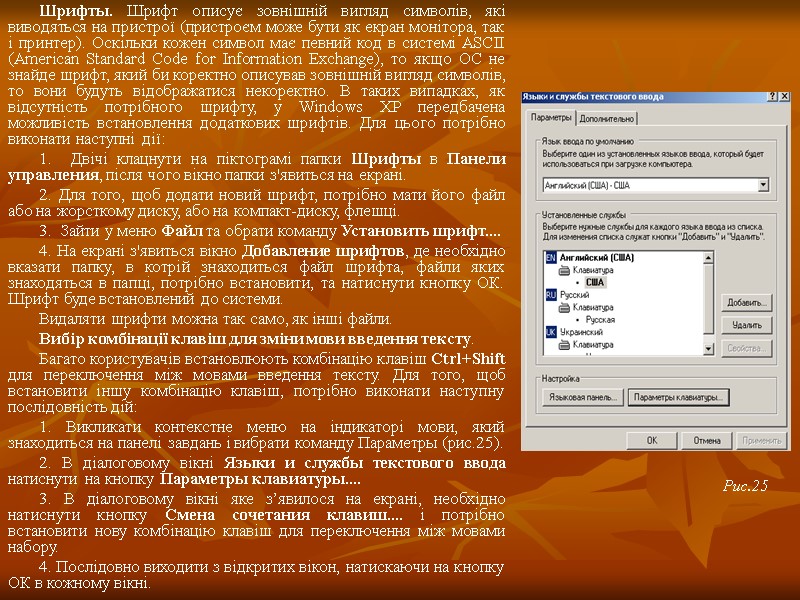Select the США keyboard layout entry
800x600 pixels.
coord(594,283)
